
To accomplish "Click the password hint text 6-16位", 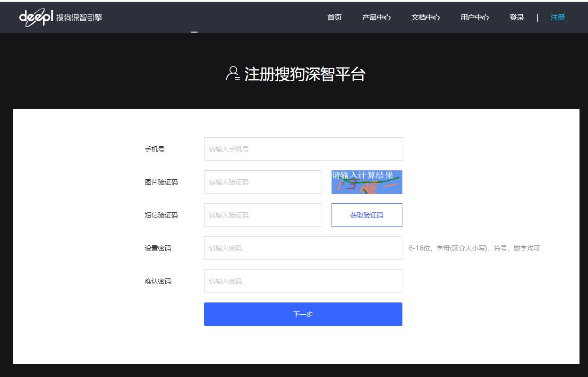I will click(474, 248).
